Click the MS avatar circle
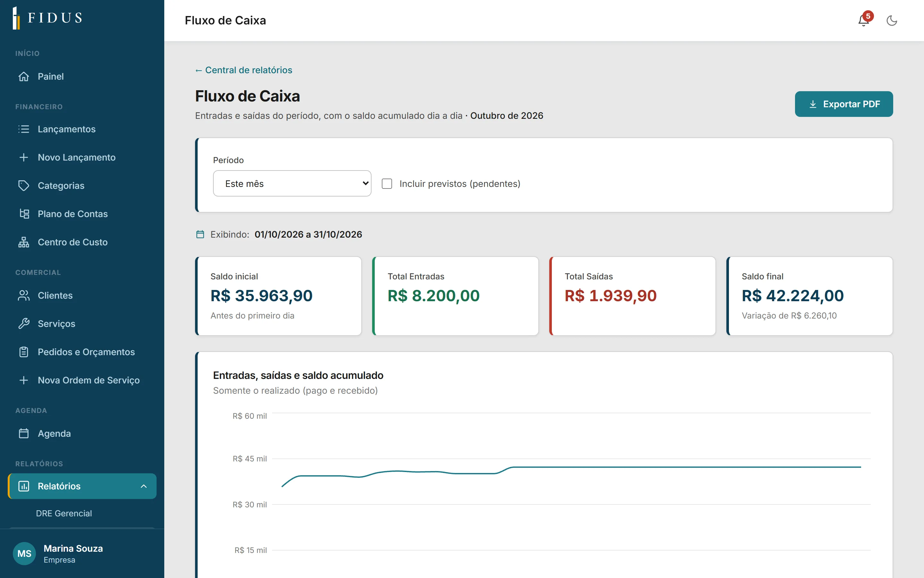 click(24, 554)
